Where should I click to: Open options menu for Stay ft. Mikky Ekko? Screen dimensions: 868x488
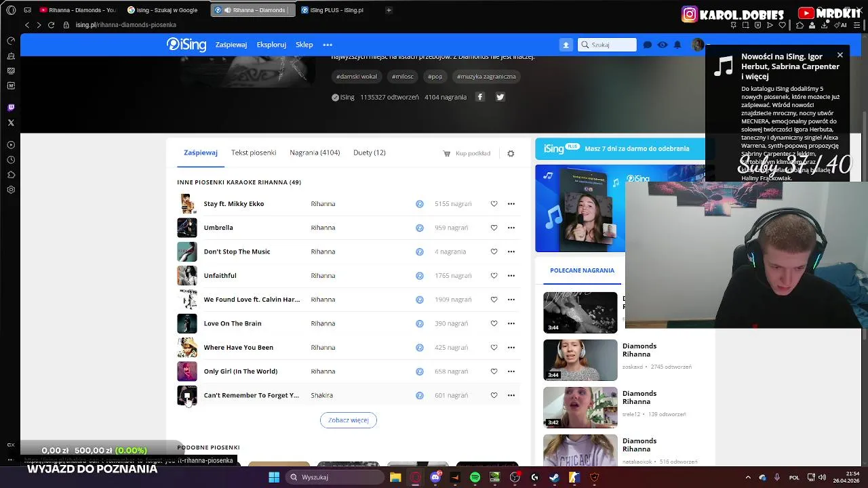tap(511, 203)
